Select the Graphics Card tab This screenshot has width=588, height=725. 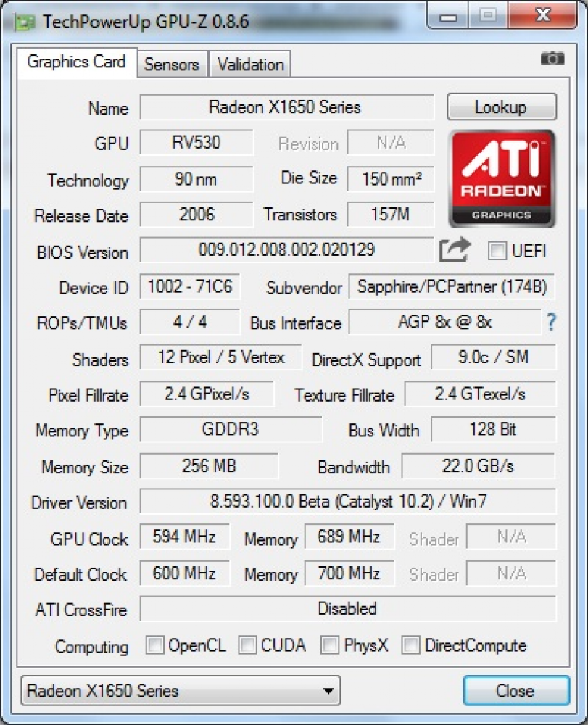point(77,62)
